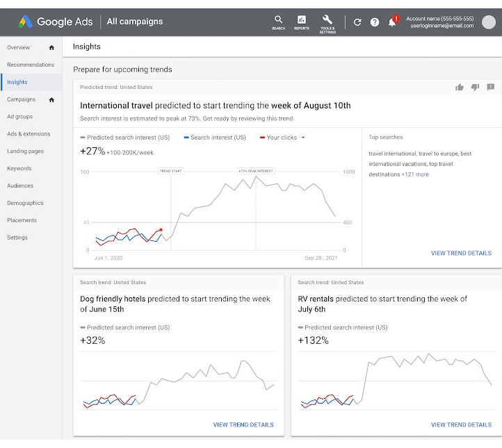The height and width of the screenshot is (448, 502).
Task: Click the Prepare for upcoming trends heading
Action: pos(122,69)
